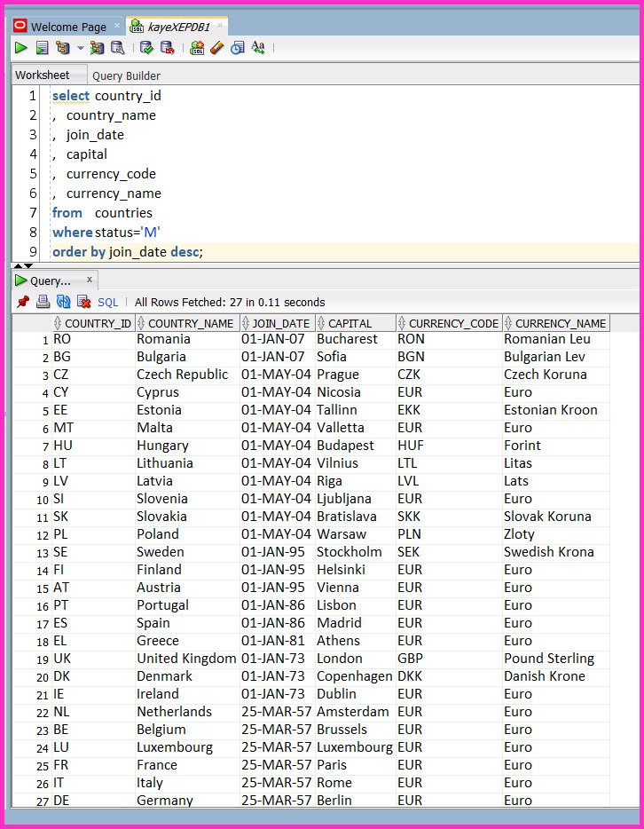
Task: Click the 'Pound Sterling' cell
Action: 556,659
